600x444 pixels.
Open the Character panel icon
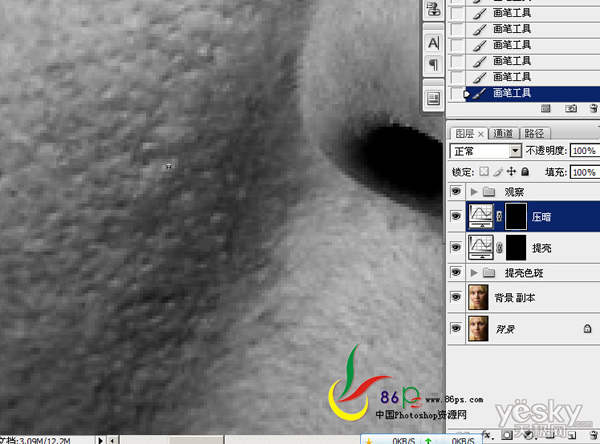[x=433, y=43]
